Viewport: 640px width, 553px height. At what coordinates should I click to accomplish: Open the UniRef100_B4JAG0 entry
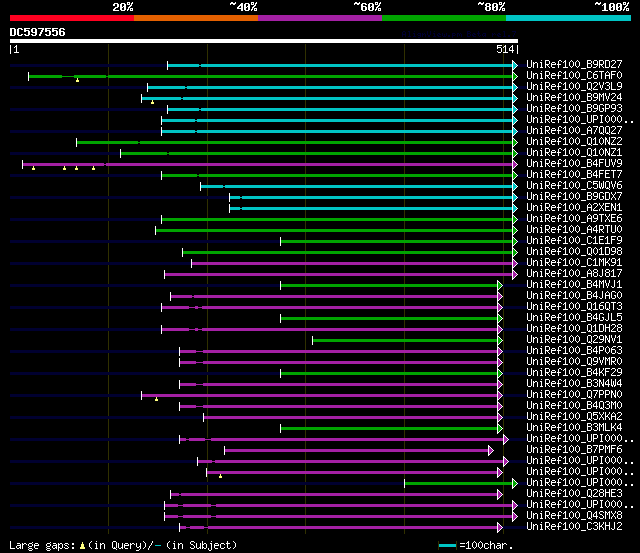coord(574,295)
